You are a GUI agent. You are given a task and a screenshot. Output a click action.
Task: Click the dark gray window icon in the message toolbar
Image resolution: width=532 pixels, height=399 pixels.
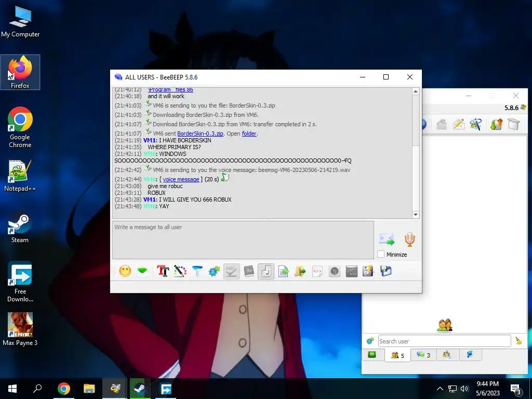click(352, 271)
